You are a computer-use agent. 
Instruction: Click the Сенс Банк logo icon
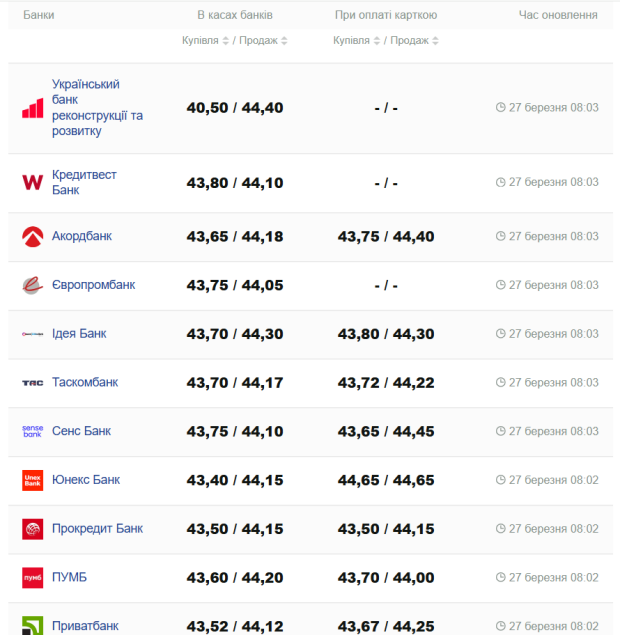pos(33,431)
